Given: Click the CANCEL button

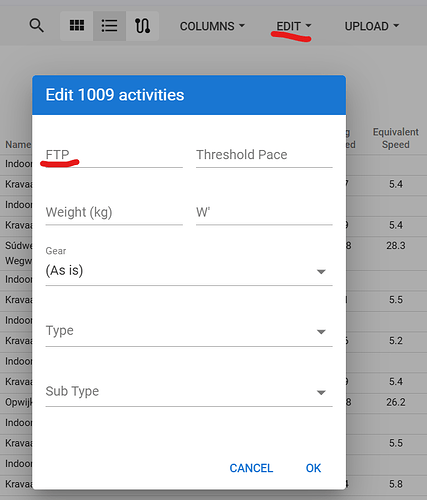Looking at the screenshot, I should [251, 468].
